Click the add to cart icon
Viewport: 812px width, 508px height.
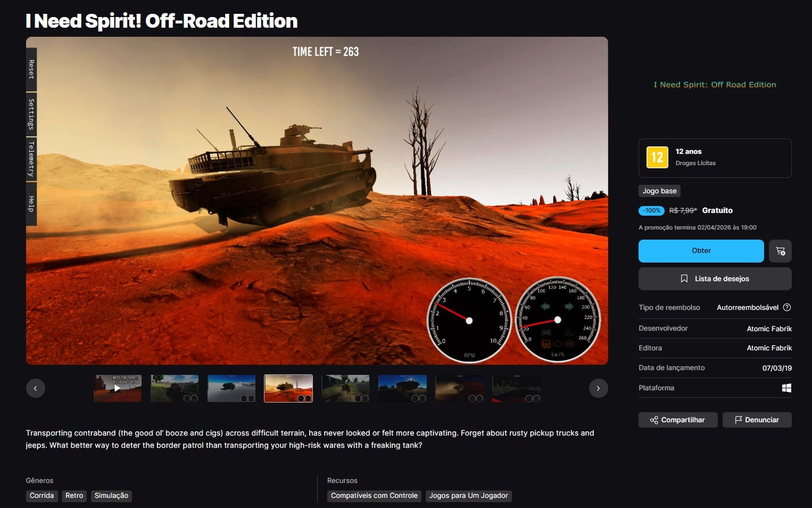coord(780,251)
